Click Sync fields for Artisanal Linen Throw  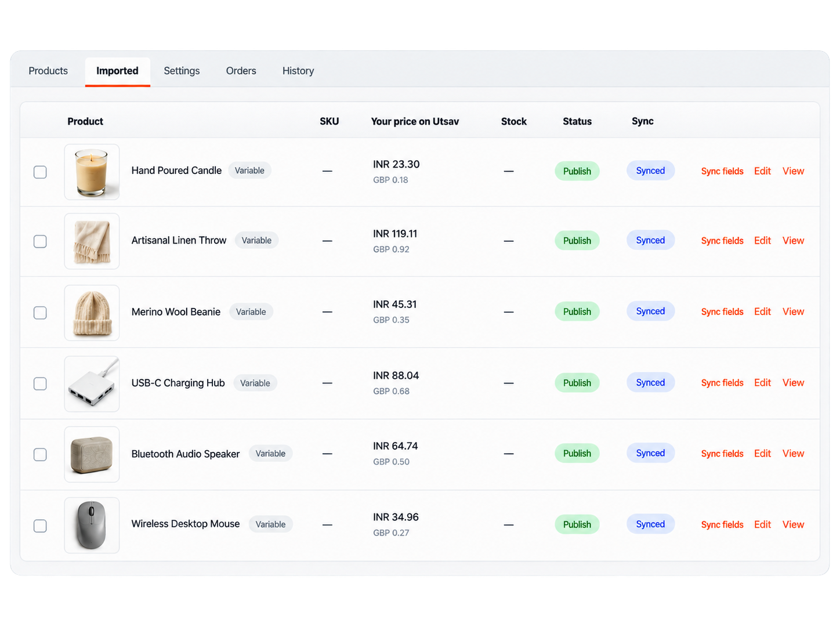722,241
